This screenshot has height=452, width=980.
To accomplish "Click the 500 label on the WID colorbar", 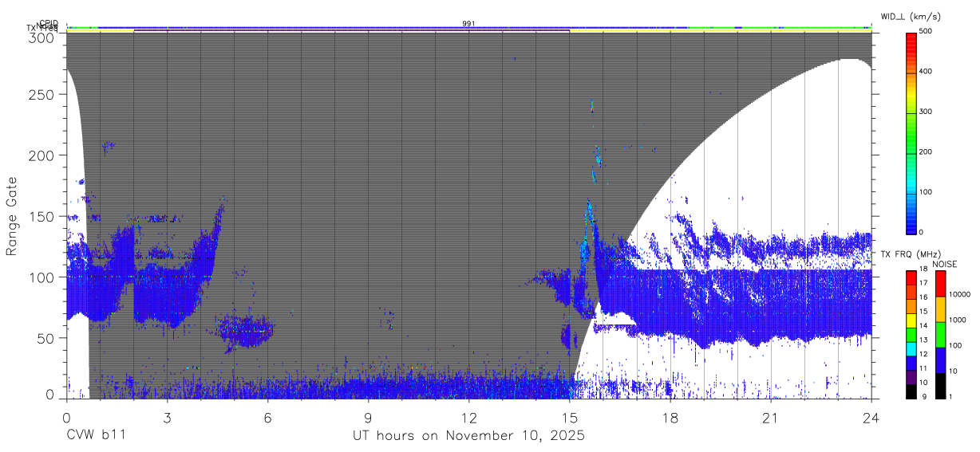I will click(926, 32).
